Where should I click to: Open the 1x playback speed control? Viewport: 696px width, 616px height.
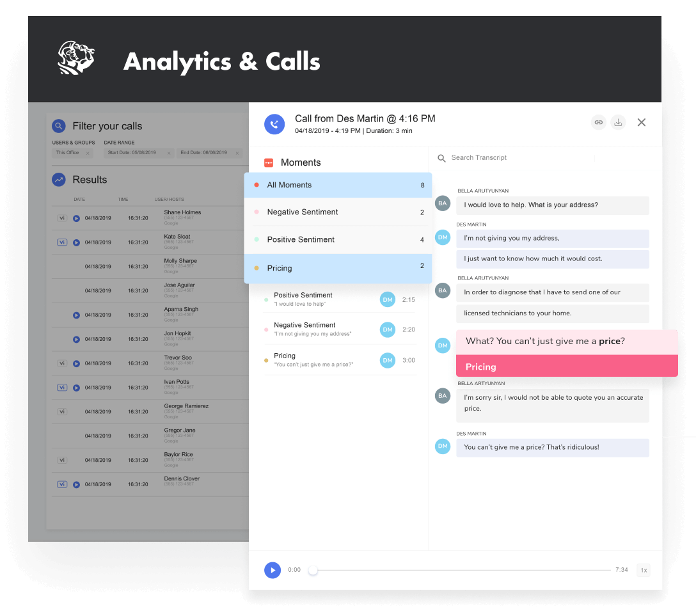644,570
